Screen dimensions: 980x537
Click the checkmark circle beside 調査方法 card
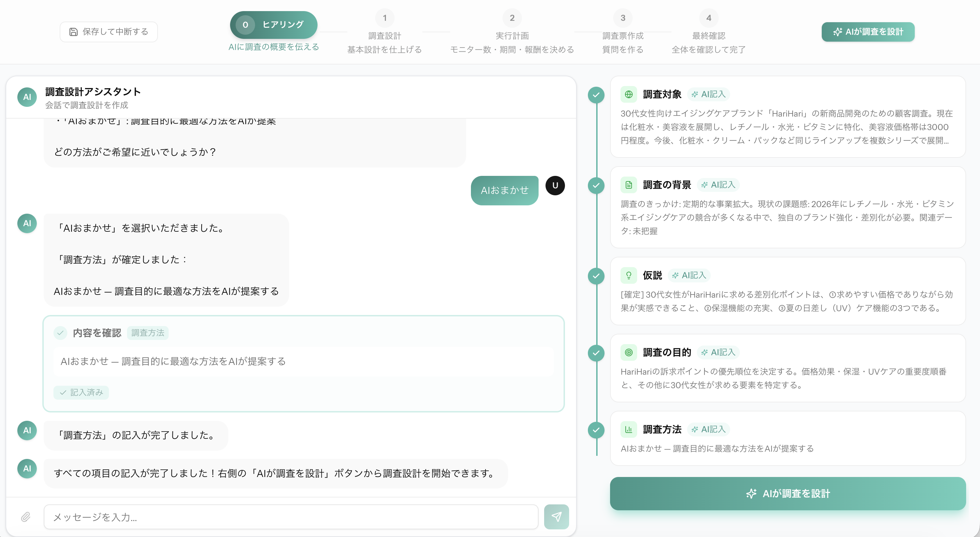click(x=596, y=430)
